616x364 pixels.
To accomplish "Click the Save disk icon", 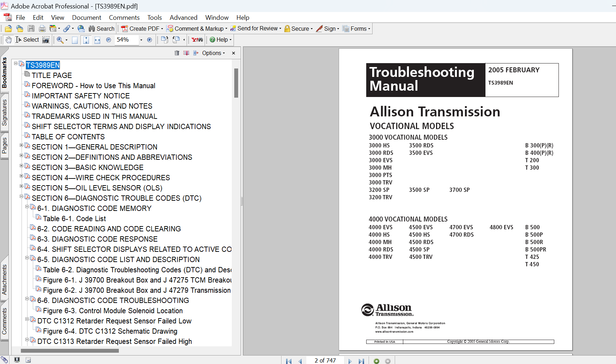I will [31, 29].
